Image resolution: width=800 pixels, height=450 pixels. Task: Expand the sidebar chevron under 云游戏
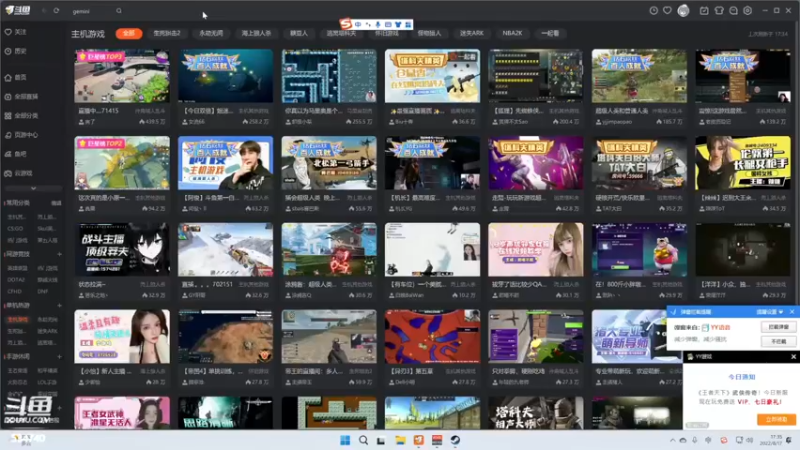(33, 189)
